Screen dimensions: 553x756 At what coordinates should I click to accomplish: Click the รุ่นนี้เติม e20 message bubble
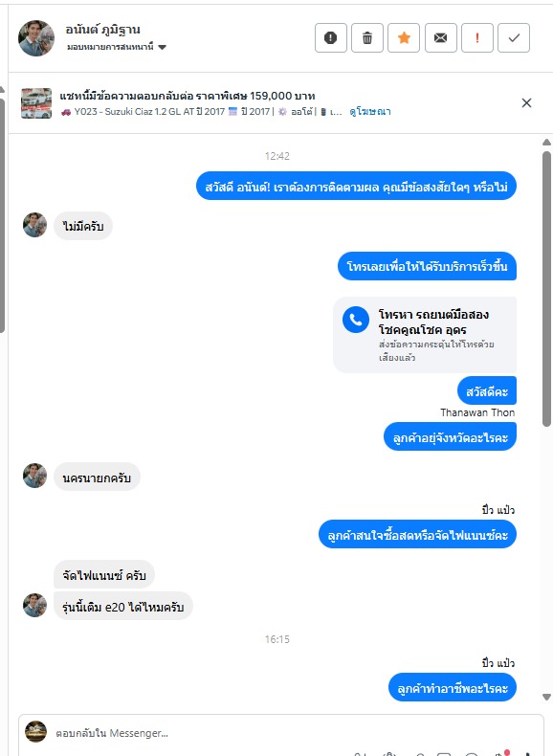(123, 607)
